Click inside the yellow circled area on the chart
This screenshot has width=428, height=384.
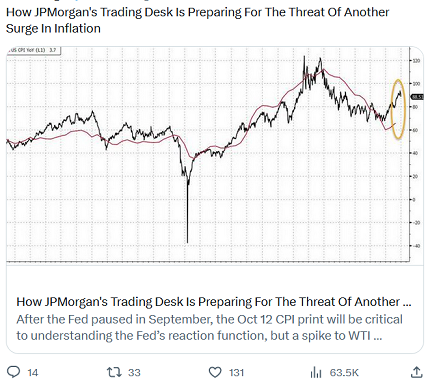(x=398, y=109)
